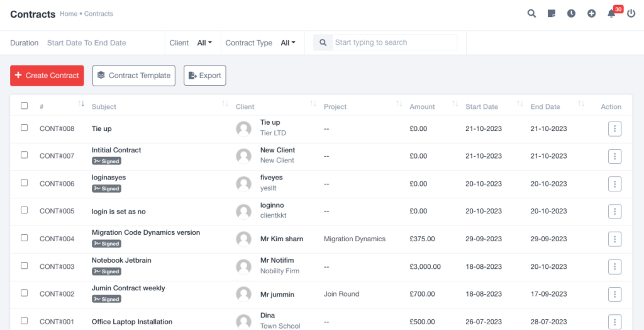The height and width of the screenshot is (330, 644).
Task: Click avatar of Mr Notifim
Action: pos(243,266)
